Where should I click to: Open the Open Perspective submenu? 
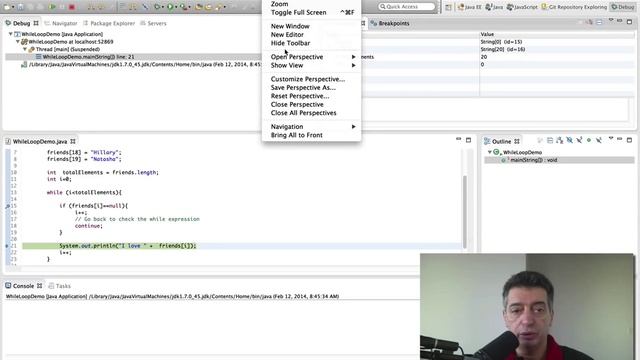[311, 57]
